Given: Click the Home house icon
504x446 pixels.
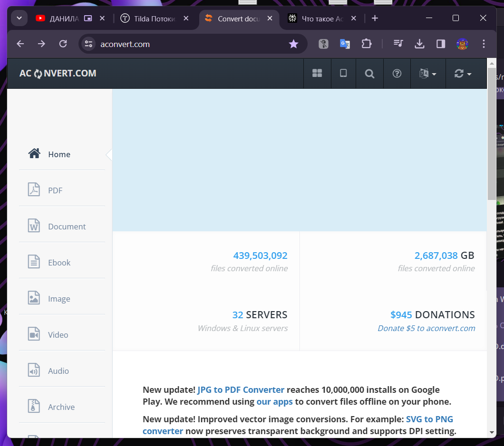Looking at the screenshot, I should click(x=34, y=153).
